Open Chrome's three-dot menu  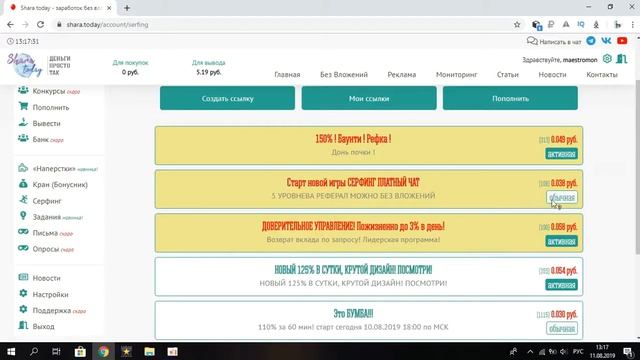(x=633, y=24)
